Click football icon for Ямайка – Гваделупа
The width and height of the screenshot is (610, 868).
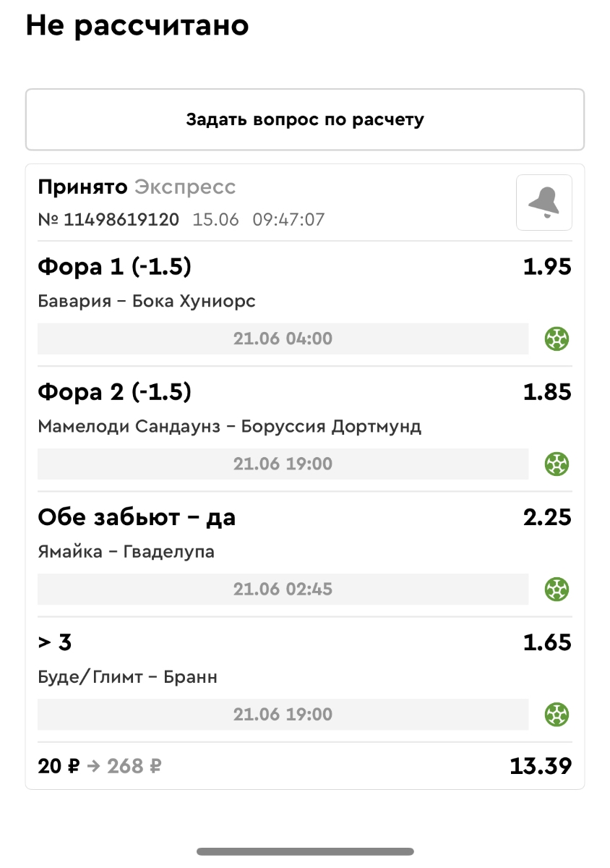pos(557,589)
